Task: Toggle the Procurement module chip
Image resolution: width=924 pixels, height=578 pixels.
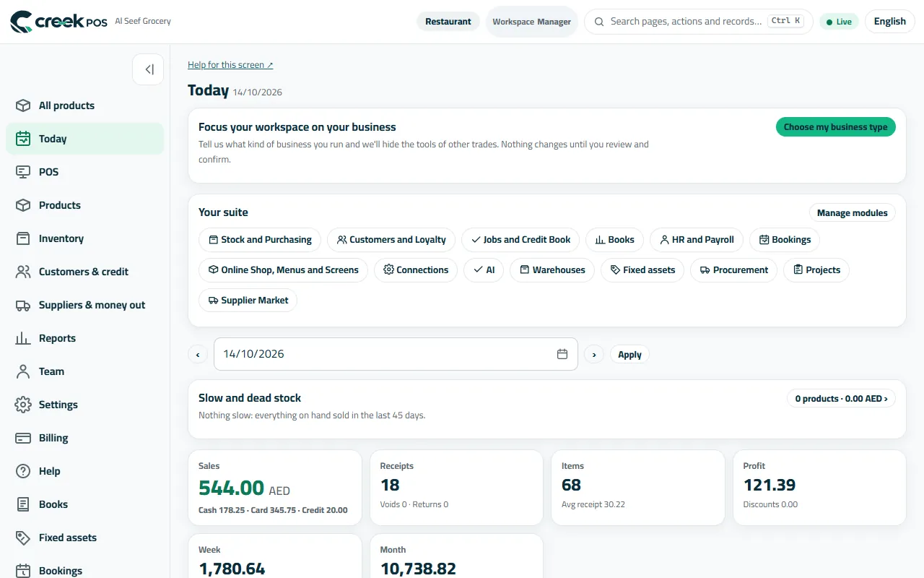Action: coord(734,270)
